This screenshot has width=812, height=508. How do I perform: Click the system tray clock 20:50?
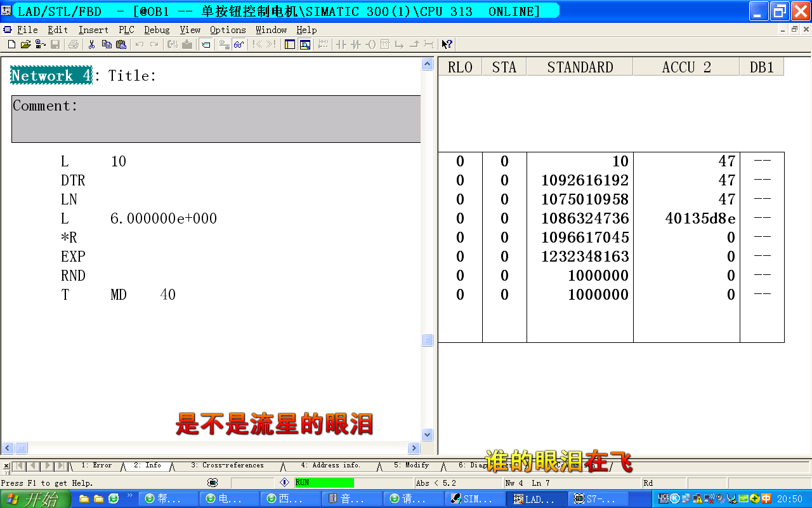(x=790, y=499)
